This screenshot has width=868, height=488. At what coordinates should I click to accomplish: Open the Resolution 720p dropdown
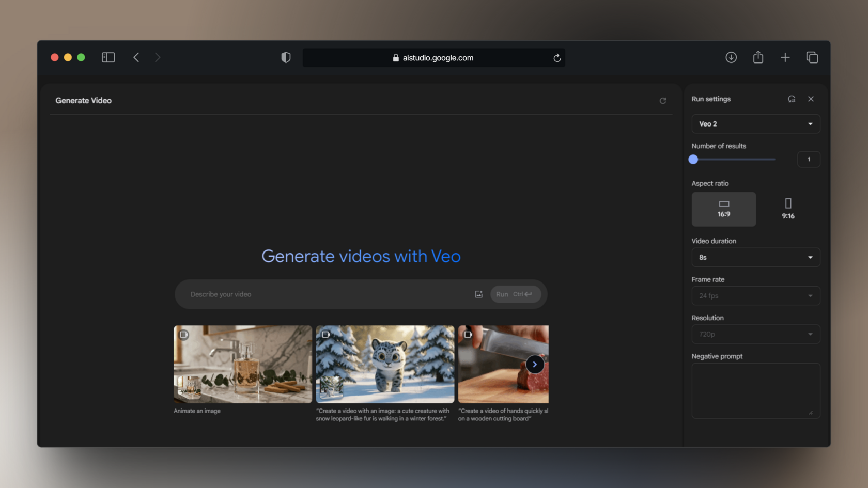click(755, 334)
